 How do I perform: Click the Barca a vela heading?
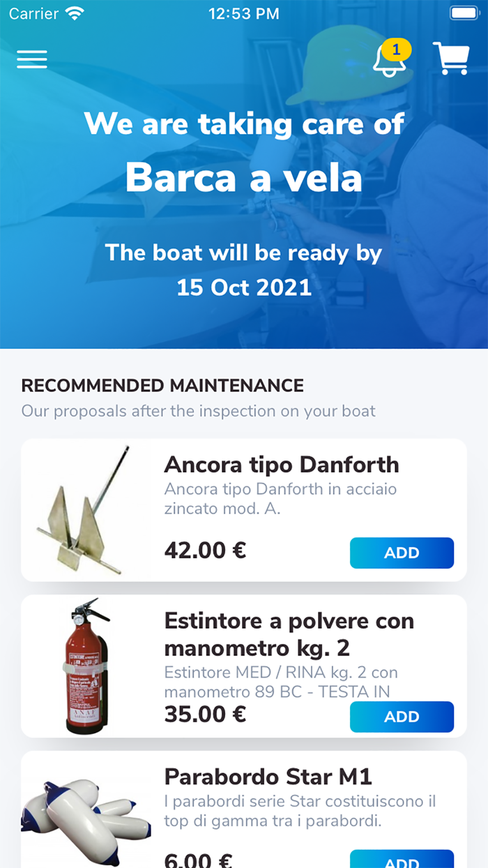coord(244,178)
